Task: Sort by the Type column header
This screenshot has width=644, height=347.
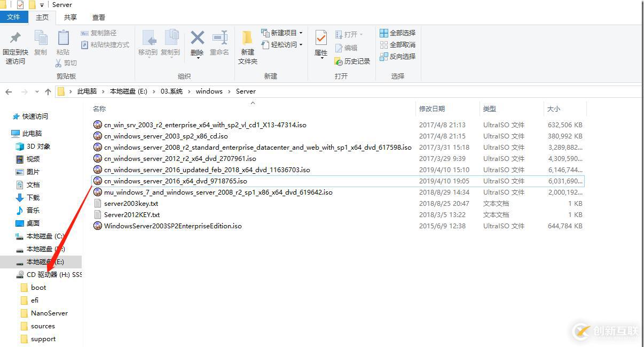Action: pyautogui.click(x=489, y=109)
